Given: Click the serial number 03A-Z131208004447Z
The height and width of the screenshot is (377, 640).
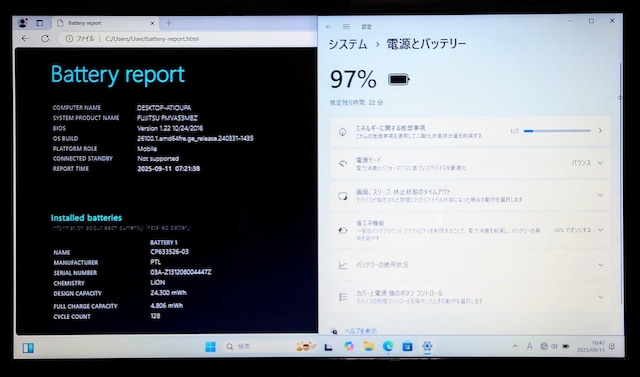Looking at the screenshot, I should (x=181, y=272).
